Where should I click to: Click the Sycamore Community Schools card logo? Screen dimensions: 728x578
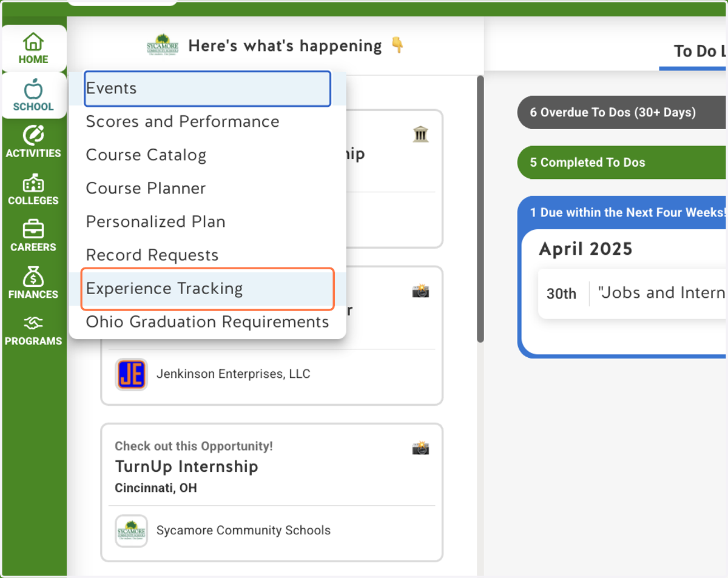point(132,531)
